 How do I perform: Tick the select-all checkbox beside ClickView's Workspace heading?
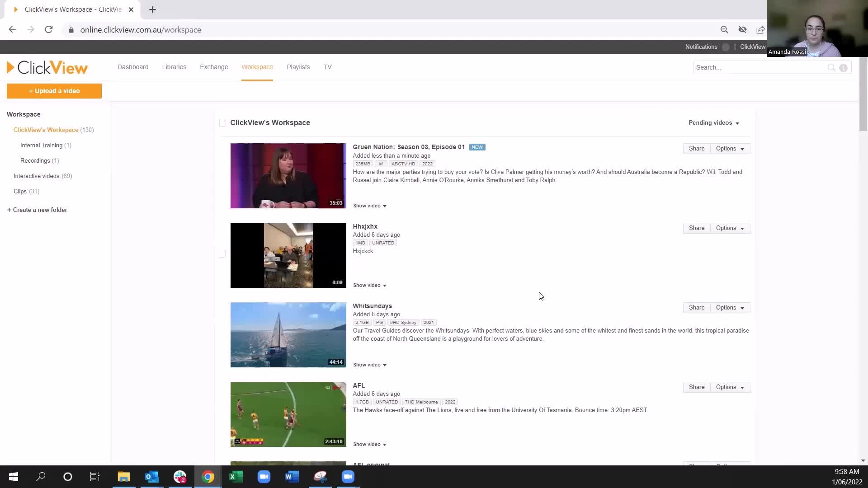pyautogui.click(x=222, y=123)
